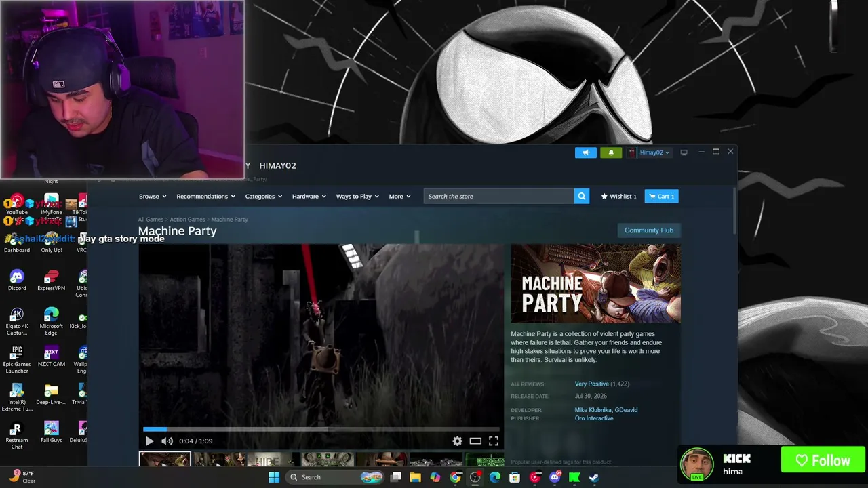This screenshot has width=868, height=488.
Task: Open the Dashboard desktop shortcut
Action: click(17, 242)
